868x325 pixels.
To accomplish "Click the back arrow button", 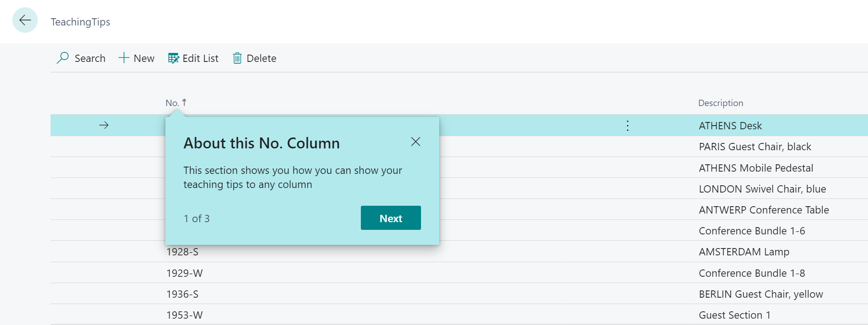I will tap(25, 20).
